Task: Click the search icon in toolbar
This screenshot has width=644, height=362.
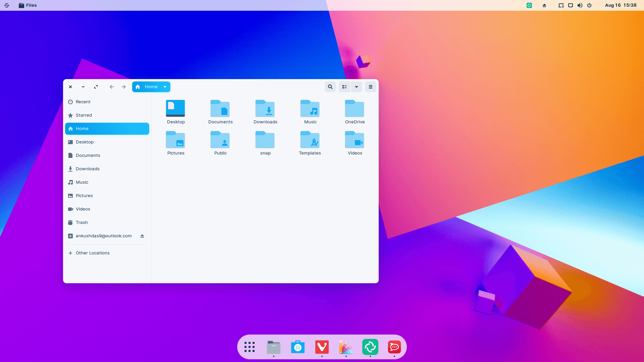Action: [x=330, y=86]
